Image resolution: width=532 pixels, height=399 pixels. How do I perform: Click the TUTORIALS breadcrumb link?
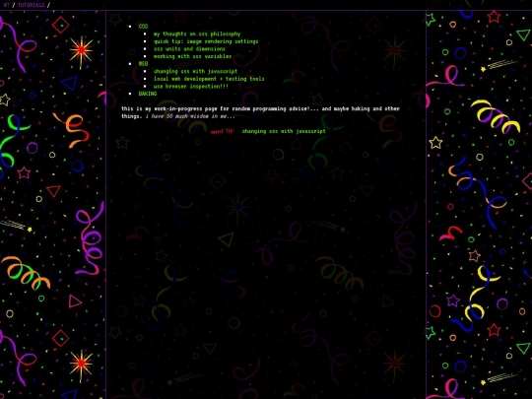[31, 5]
